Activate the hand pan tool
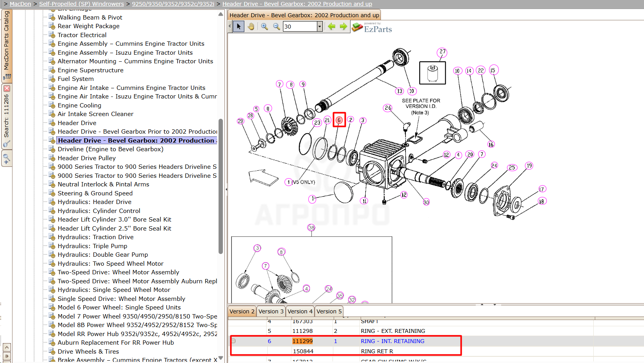Image resolution: width=644 pixels, height=363 pixels. tap(251, 27)
